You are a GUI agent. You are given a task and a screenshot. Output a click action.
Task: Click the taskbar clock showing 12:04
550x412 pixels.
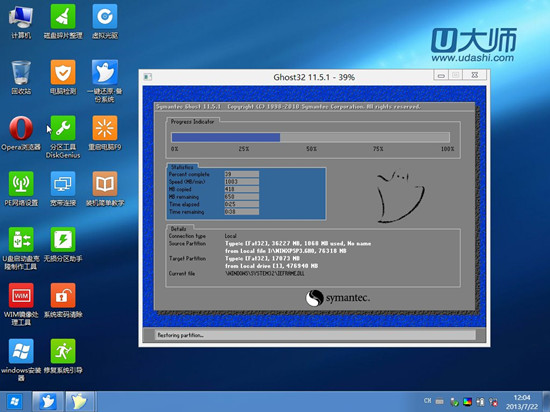click(522, 402)
